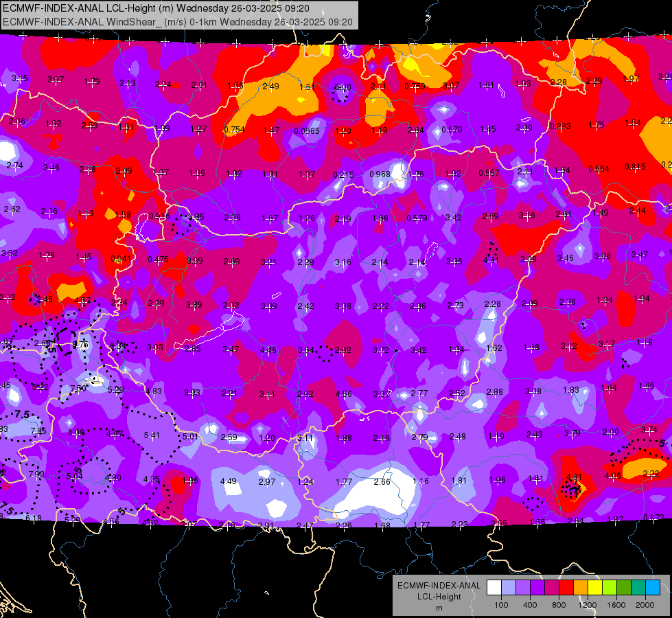The image size is (672, 618).
Task: Click the teal legend color swatch
Action: coord(638,588)
